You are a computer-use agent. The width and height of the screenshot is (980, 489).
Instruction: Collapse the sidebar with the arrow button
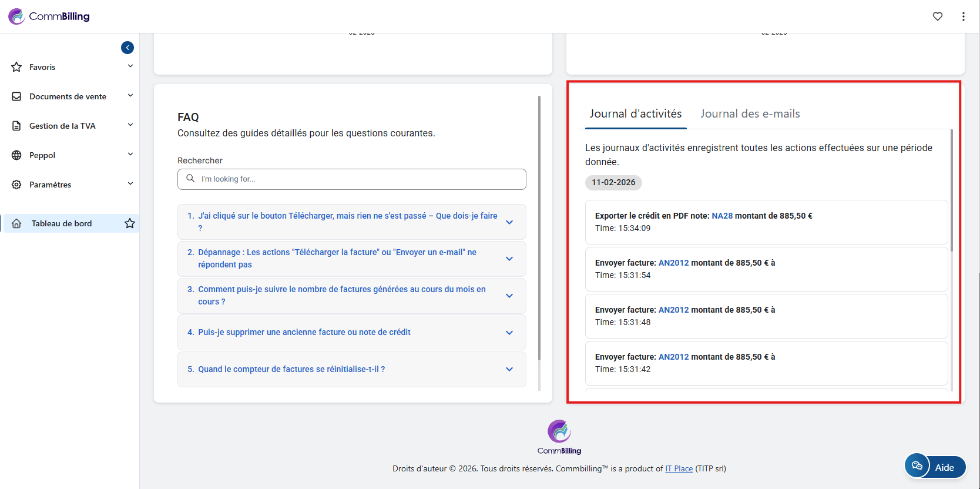127,48
